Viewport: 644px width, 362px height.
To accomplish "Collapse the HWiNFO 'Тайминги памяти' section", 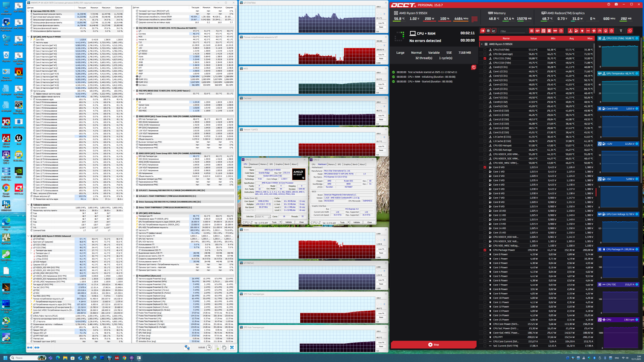I will [29, 205].
